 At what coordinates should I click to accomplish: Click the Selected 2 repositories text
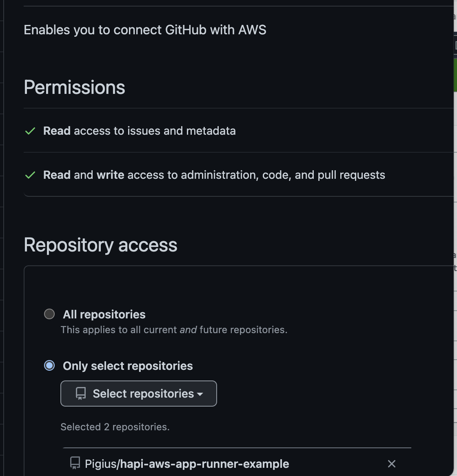click(x=115, y=427)
